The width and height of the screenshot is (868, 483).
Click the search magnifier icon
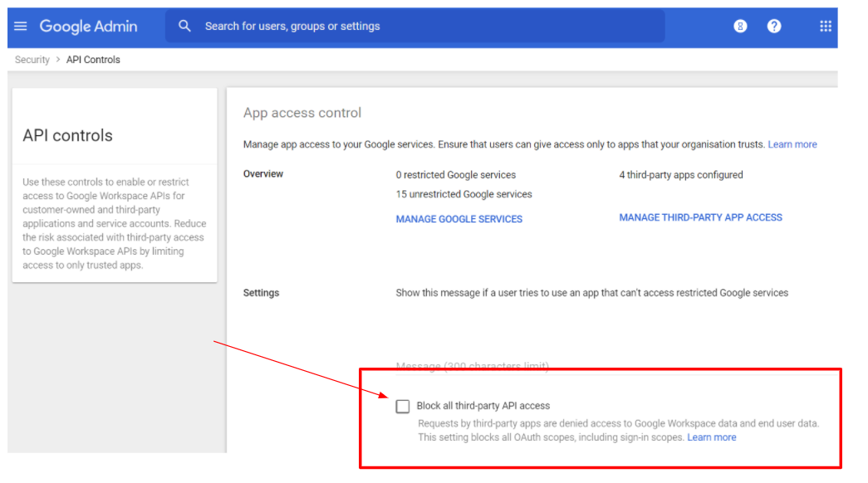[x=184, y=26]
